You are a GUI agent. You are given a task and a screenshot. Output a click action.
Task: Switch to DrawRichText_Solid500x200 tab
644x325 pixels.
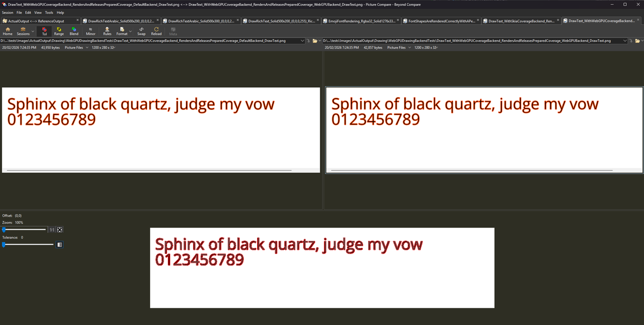click(281, 21)
